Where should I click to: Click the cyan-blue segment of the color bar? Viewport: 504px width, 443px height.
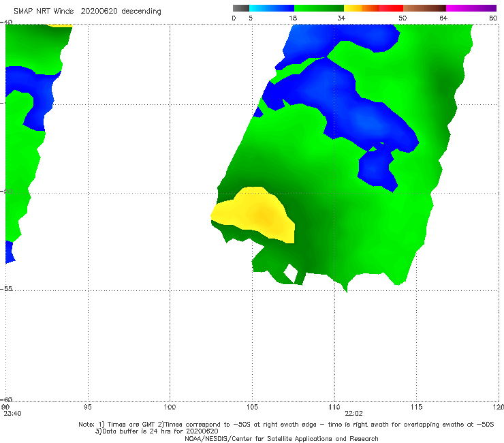272,8
